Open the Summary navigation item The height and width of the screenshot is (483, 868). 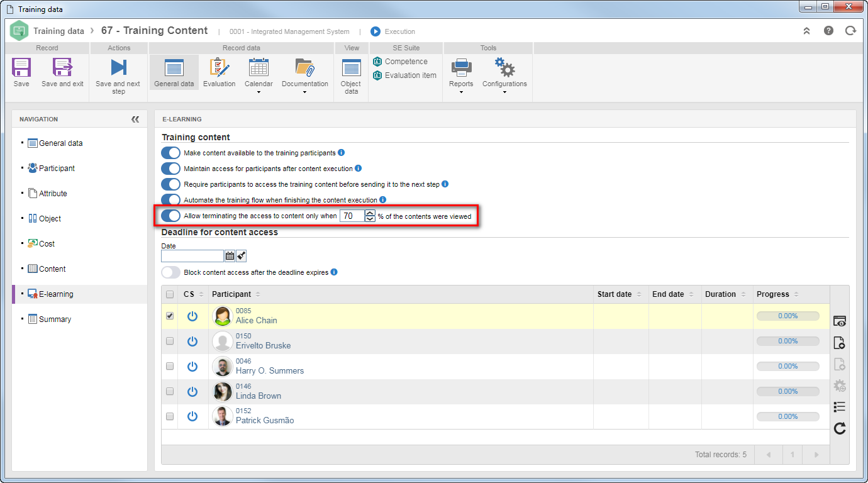coord(55,319)
